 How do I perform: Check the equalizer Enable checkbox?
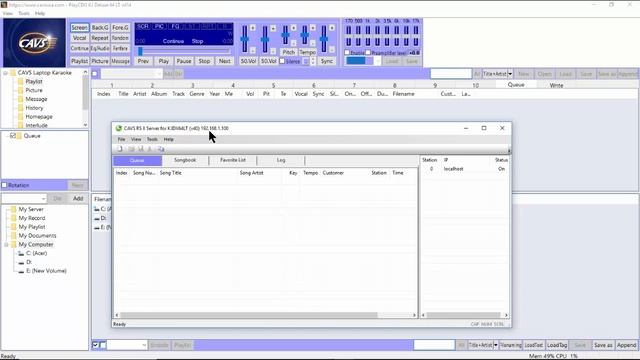[347, 53]
